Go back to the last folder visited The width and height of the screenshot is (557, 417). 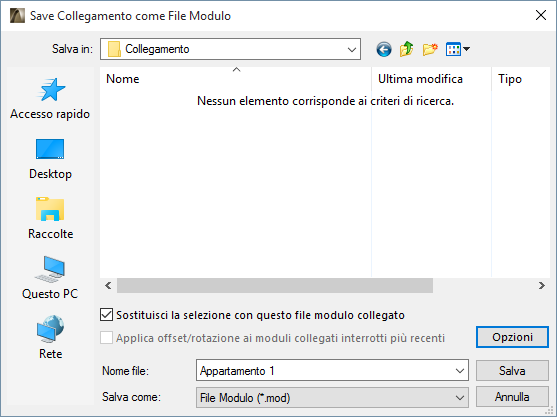click(384, 49)
